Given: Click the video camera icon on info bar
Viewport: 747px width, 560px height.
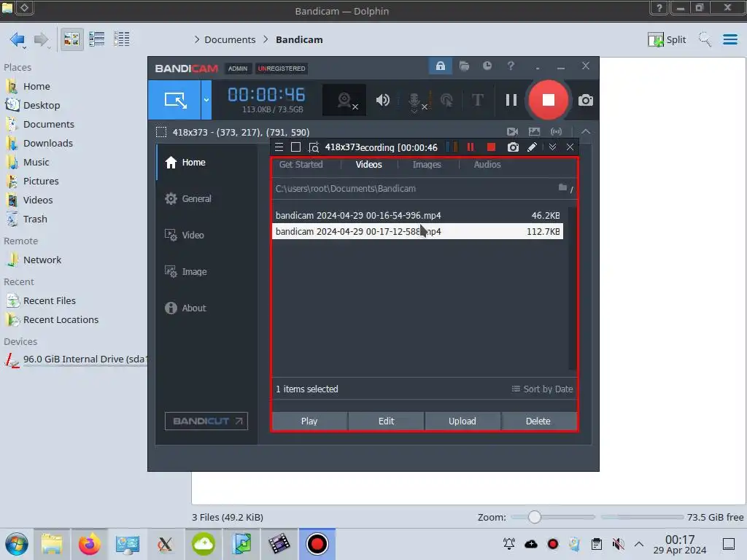Looking at the screenshot, I should pos(513,132).
